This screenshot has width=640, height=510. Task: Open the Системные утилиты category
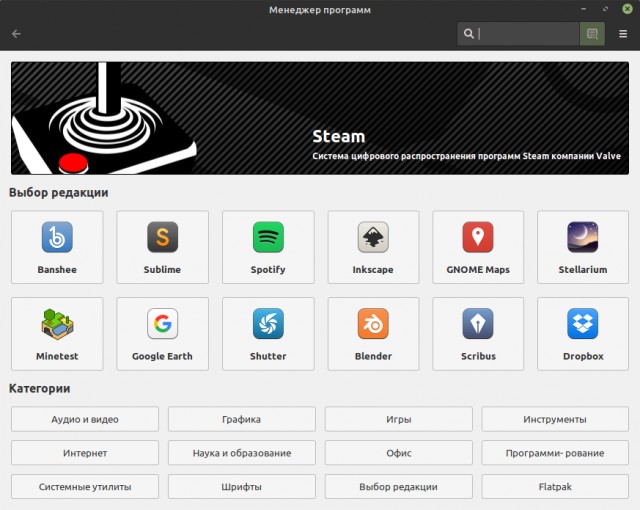85,487
